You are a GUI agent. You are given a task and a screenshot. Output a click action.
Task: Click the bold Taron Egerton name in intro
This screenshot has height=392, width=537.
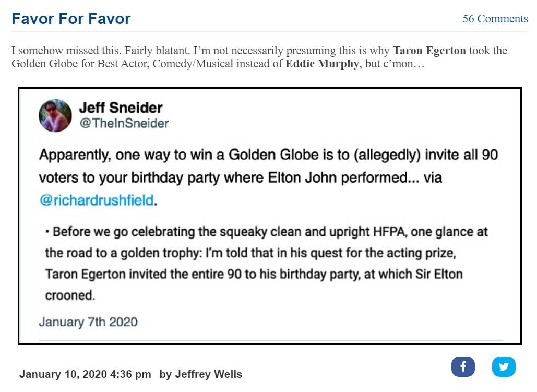tap(429, 51)
